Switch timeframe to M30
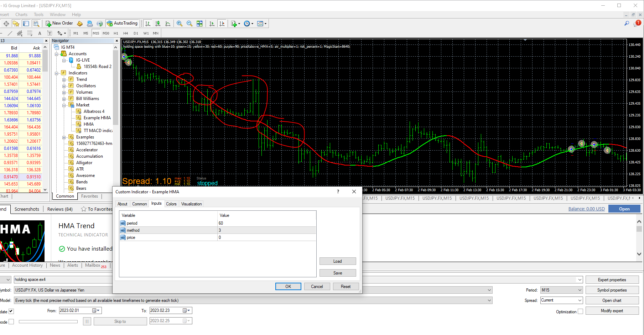This screenshot has height=335, width=644. click(106, 33)
